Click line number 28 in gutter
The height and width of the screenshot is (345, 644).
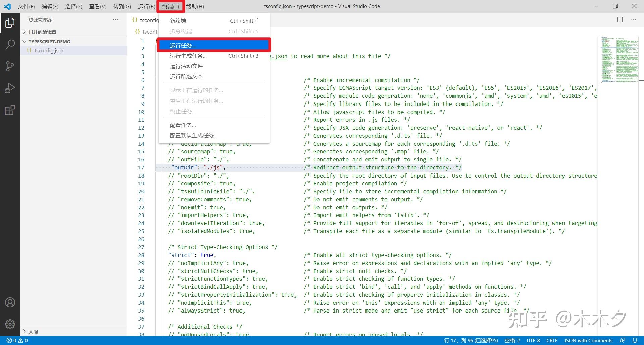[x=141, y=255]
